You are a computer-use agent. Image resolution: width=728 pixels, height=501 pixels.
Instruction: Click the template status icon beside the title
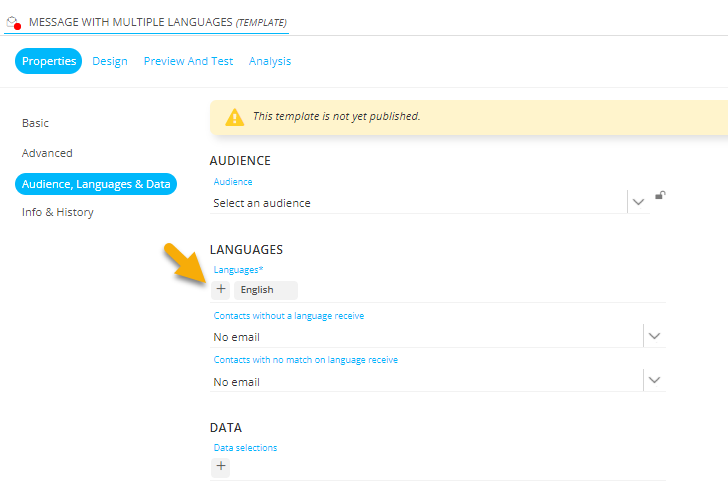(14, 22)
